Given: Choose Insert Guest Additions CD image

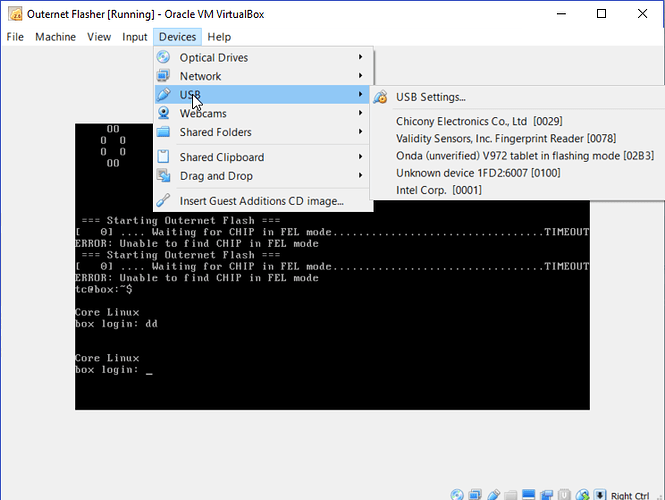Looking at the screenshot, I should pyautogui.click(x=263, y=201).
